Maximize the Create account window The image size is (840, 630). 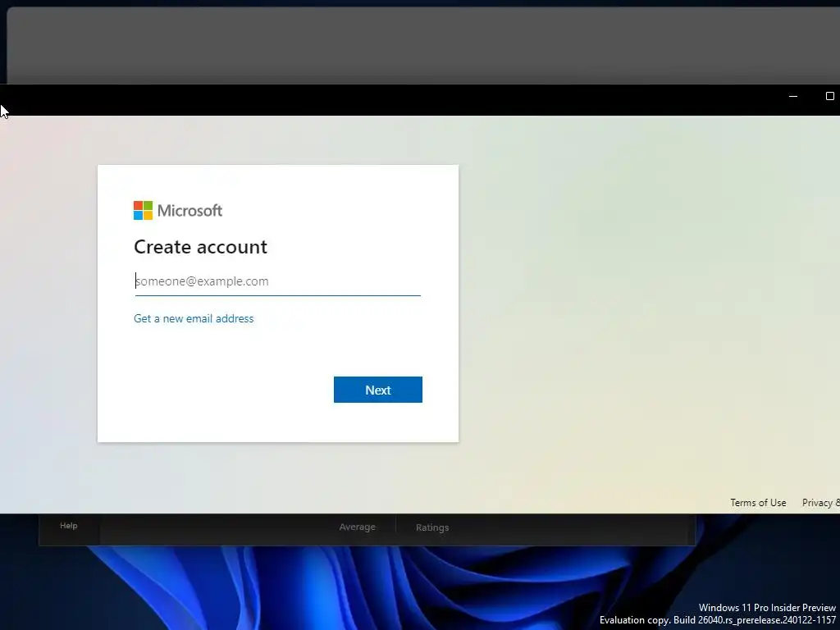pyautogui.click(x=829, y=97)
